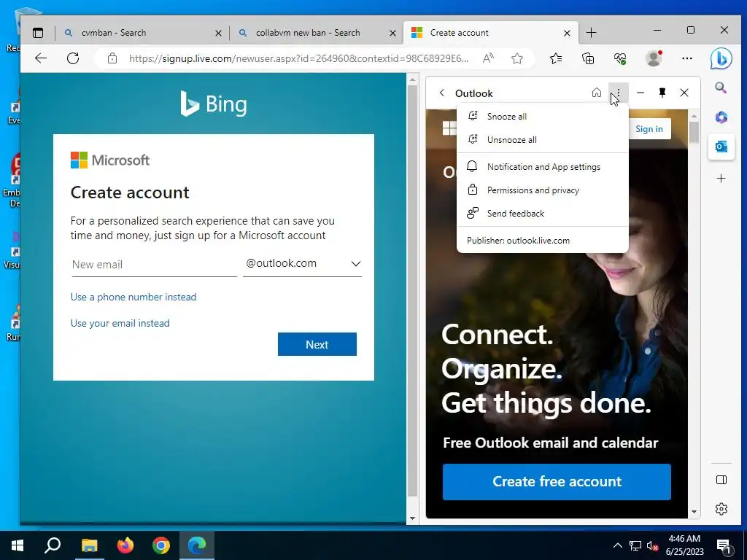Open the Windows Start menu
This screenshot has width=747, height=560.
pyautogui.click(x=18, y=545)
